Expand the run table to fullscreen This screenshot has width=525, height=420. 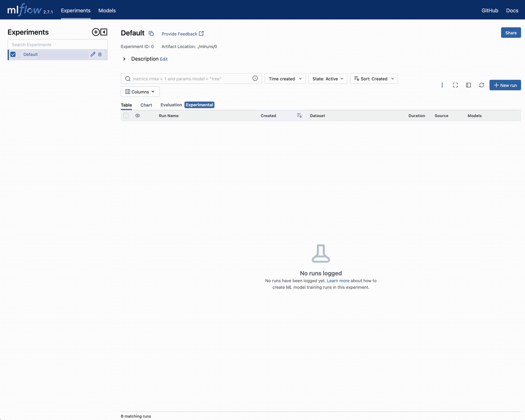pos(456,85)
